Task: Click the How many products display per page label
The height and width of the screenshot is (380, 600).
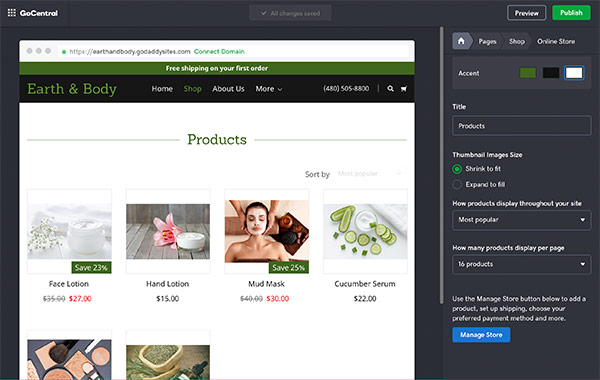Action: [x=508, y=248]
